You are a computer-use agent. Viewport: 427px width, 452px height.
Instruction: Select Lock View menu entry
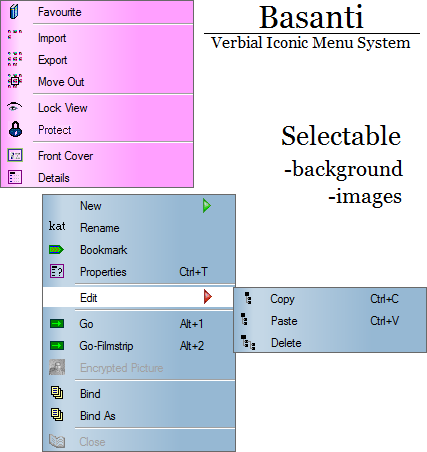(x=97, y=108)
